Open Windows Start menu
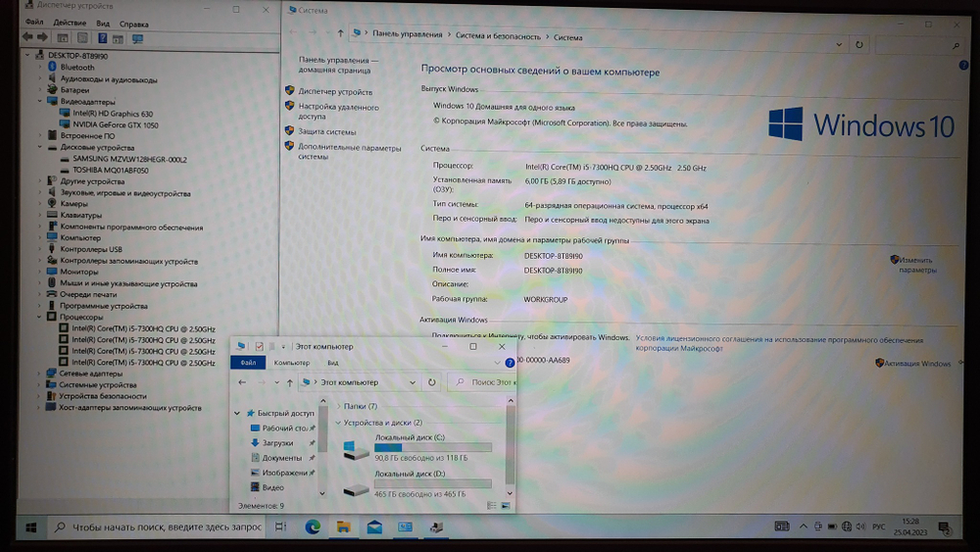 click(30, 527)
